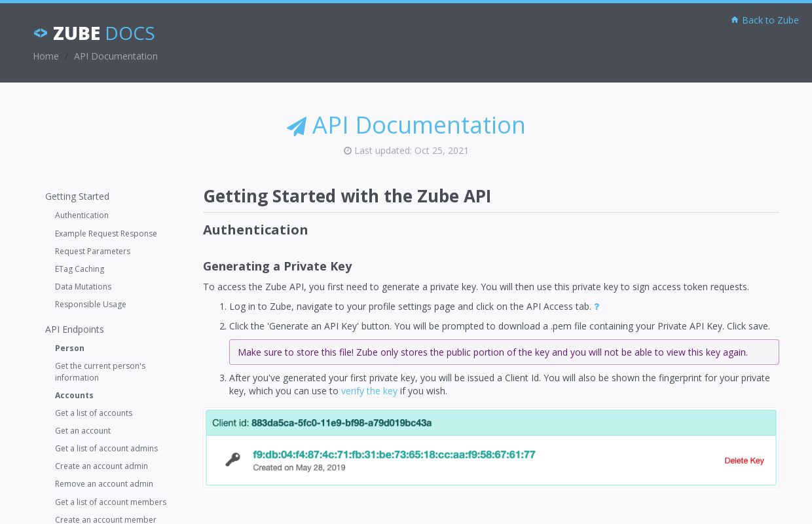Go to Home in the breadcrumb

pos(46,56)
